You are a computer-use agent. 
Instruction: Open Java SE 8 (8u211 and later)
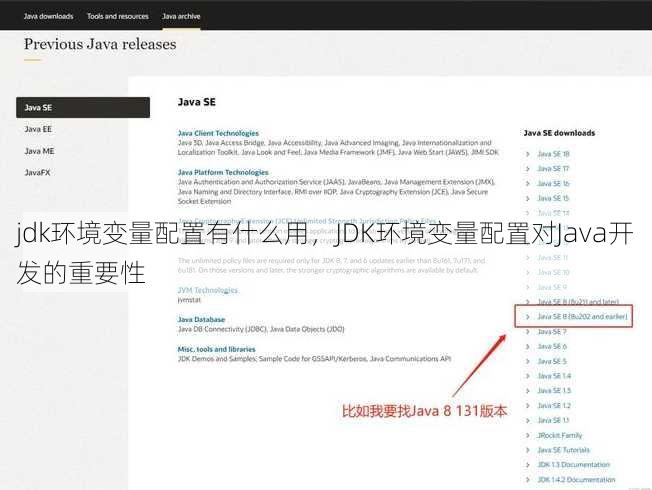click(578, 302)
